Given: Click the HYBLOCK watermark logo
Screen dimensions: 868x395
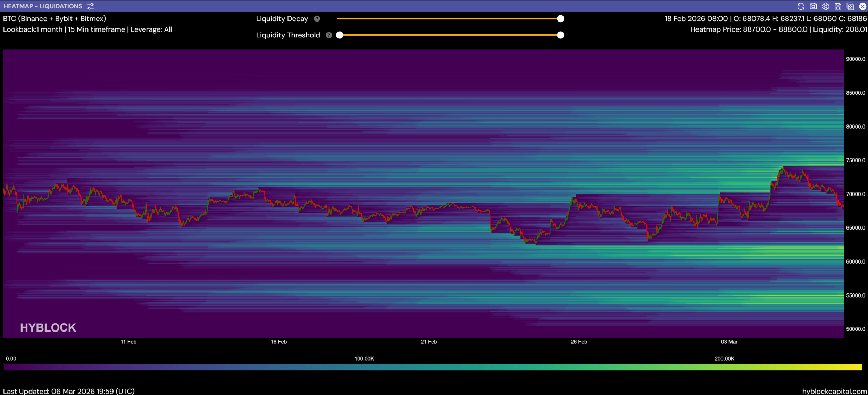Looking at the screenshot, I should coord(48,328).
